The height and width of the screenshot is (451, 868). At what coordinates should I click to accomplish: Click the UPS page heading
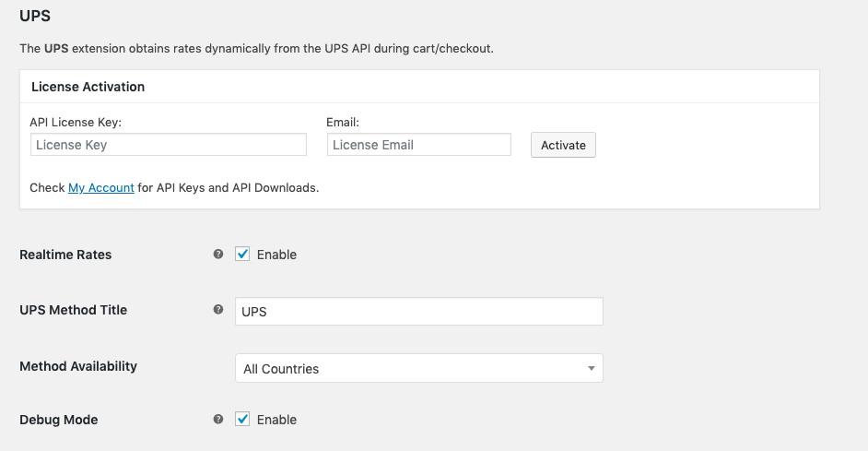pos(35,16)
